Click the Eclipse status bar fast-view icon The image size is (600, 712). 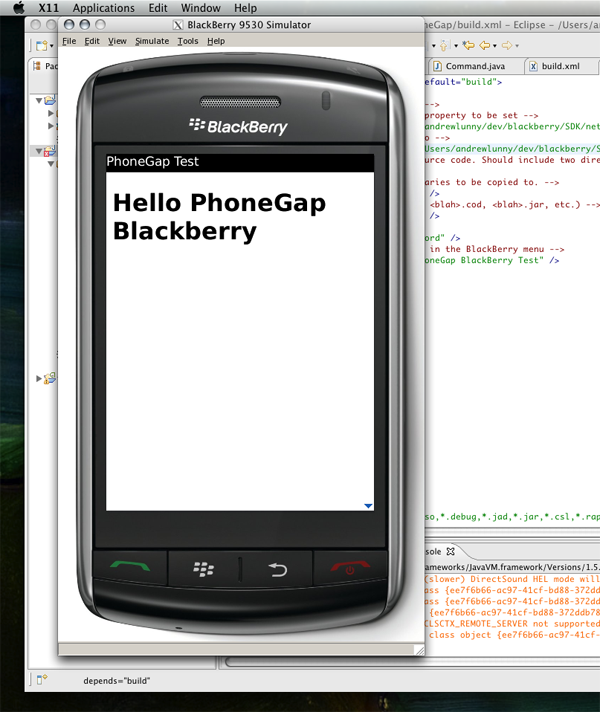pyautogui.click(x=41, y=680)
